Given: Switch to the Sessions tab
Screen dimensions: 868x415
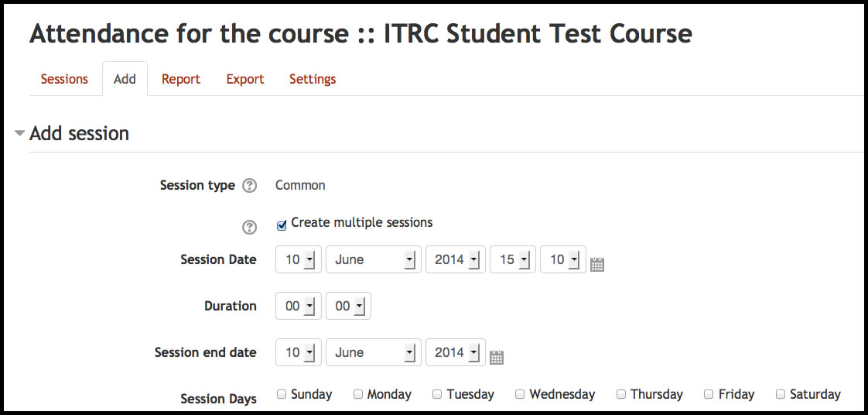Looking at the screenshot, I should 64,79.
